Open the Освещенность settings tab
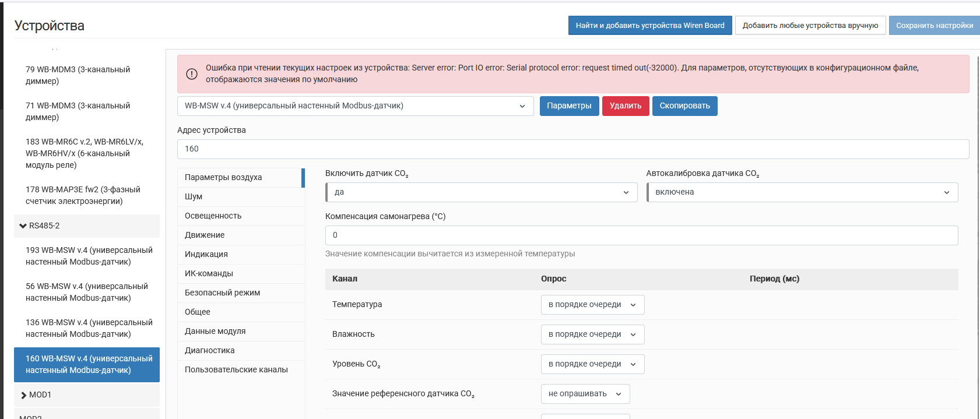This screenshot has height=419, width=980. click(x=213, y=216)
